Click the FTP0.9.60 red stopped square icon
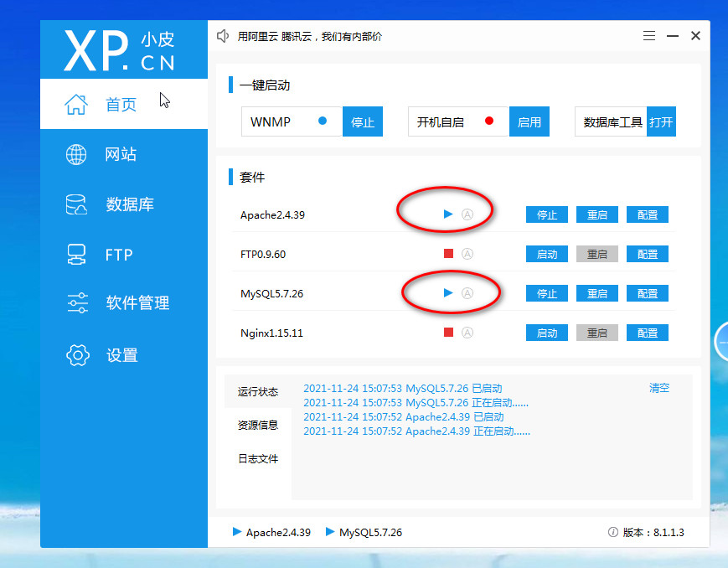728x568 pixels. pyautogui.click(x=448, y=254)
